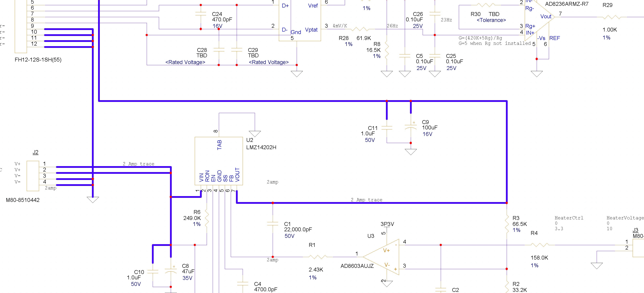Select the R1 resistor designator

(x=312, y=245)
